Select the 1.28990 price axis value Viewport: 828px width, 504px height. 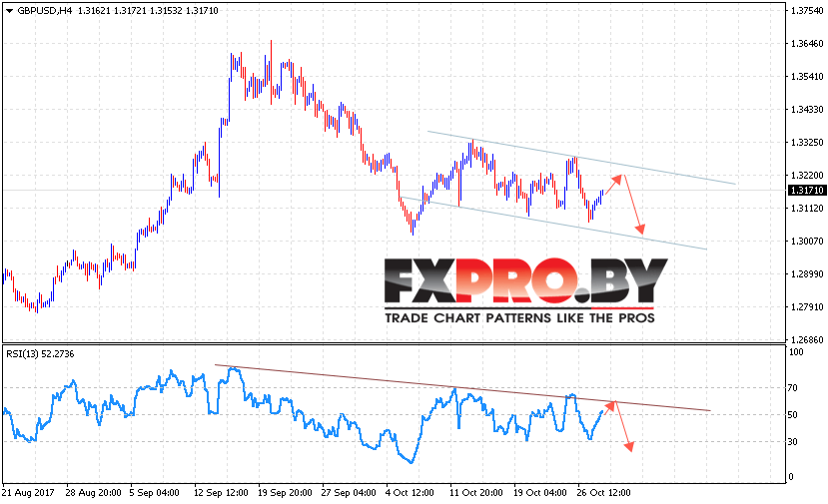click(806, 273)
